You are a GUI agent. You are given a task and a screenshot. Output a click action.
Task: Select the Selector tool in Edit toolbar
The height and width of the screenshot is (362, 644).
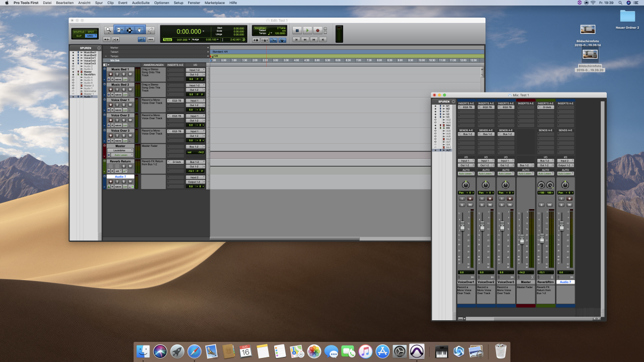tap(130, 30)
